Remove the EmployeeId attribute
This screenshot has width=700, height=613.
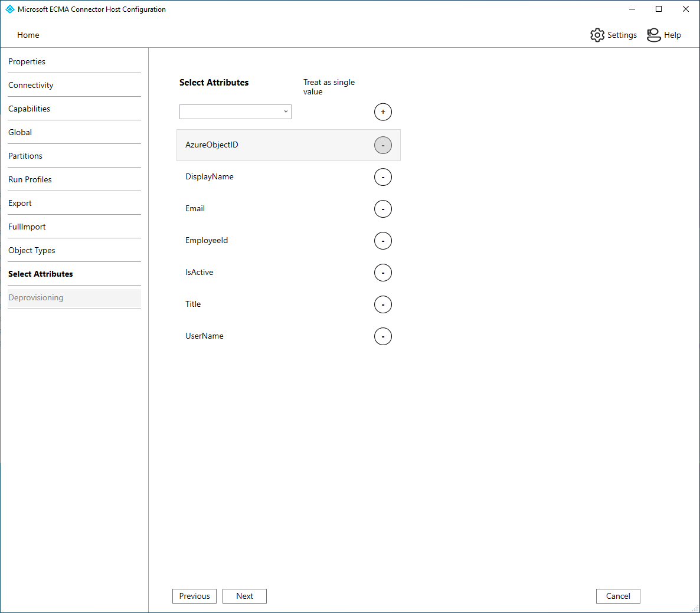coord(382,241)
